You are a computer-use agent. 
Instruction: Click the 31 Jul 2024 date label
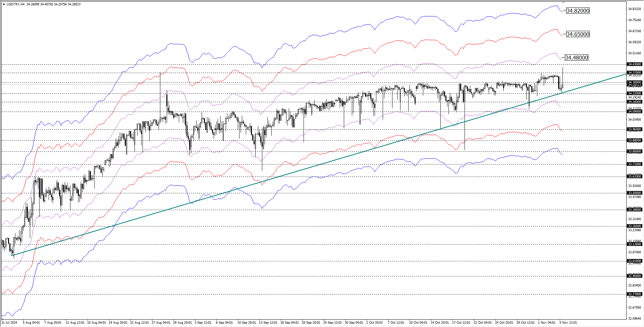tap(9, 323)
